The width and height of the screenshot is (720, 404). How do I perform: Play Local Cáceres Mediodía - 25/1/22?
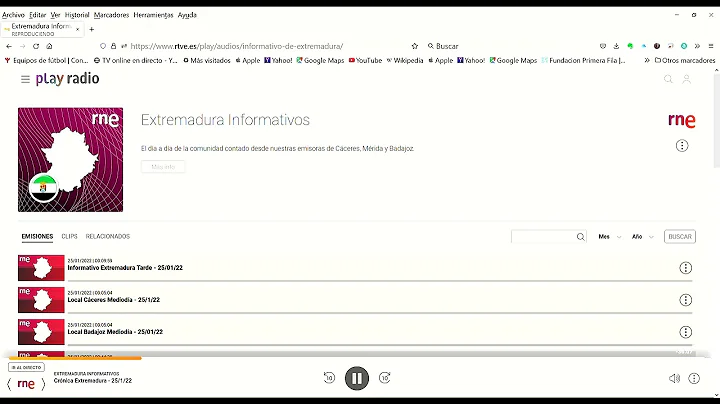point(113,300)
